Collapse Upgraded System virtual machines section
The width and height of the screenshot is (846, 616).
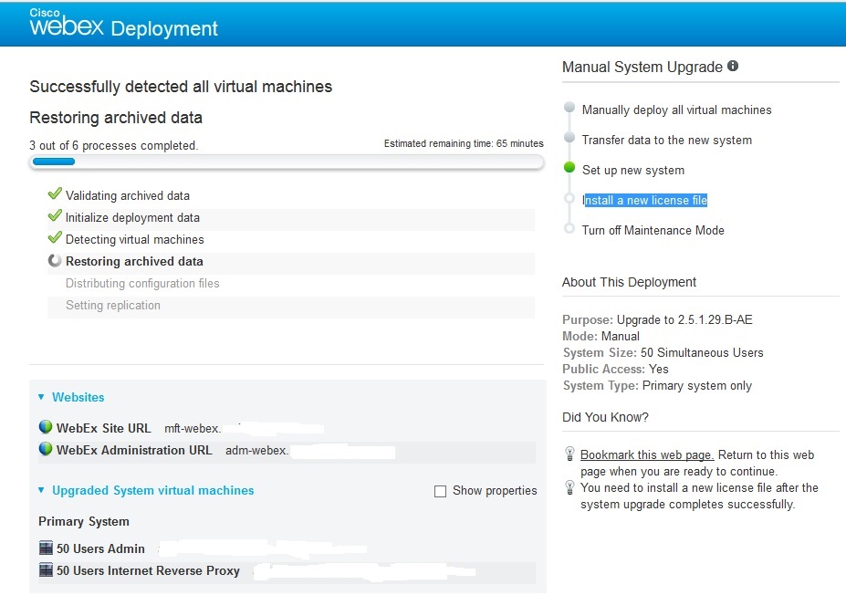(x=41, y=490)
